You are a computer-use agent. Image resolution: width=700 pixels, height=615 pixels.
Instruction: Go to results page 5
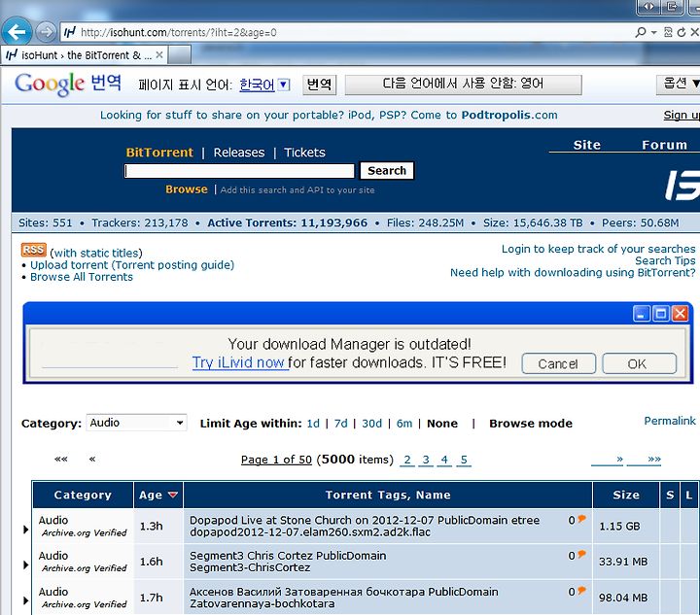[464, 460]
